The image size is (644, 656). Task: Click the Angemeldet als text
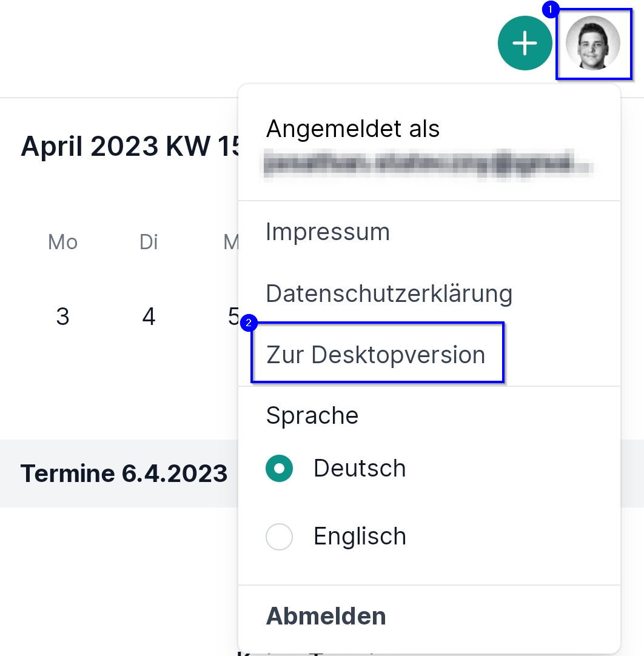(352, 129)
